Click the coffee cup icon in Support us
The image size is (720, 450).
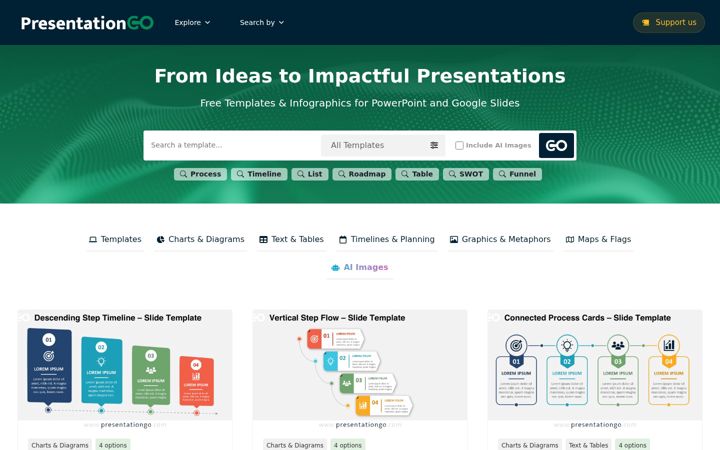(646, 22)
